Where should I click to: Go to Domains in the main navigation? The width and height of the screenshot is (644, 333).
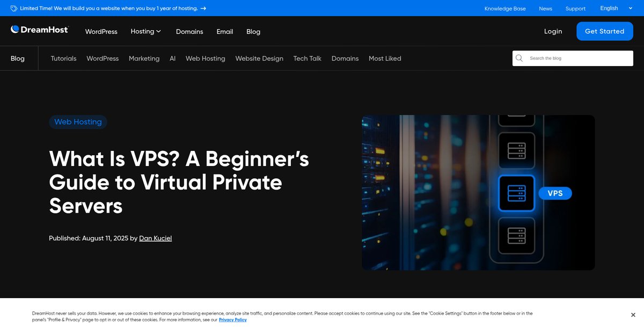[189, 32]
